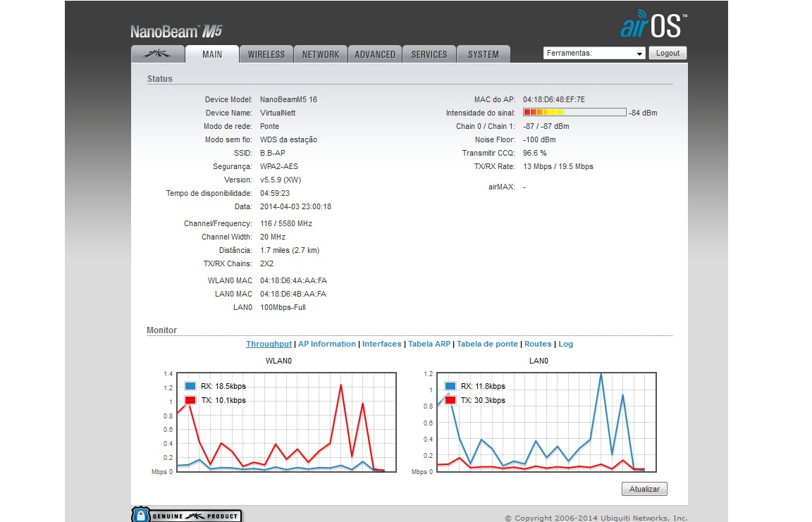Expand the Ferramentas tools dropdown
This screenshot has height=522, width=812.
[x=594, y=54]
